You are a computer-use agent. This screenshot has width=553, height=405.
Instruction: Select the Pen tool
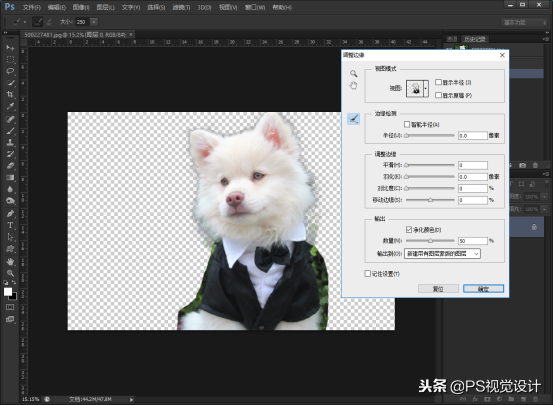pos(10,214)
